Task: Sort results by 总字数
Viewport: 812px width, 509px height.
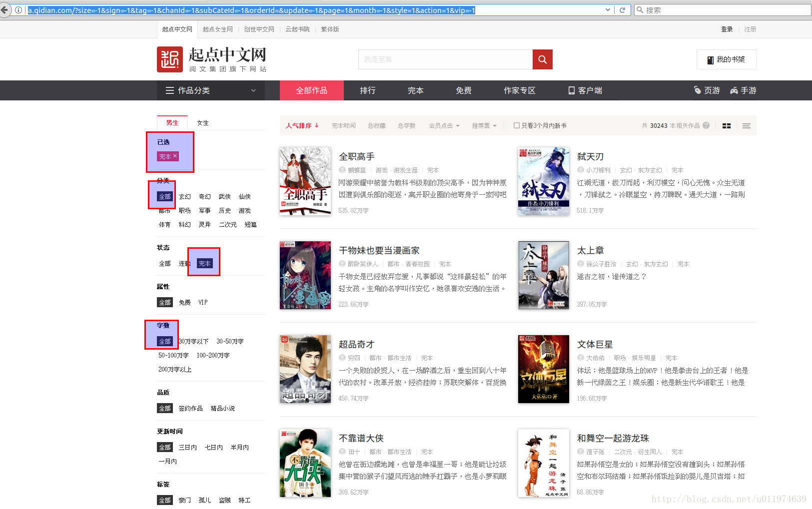Action: (x=407, y=126)
